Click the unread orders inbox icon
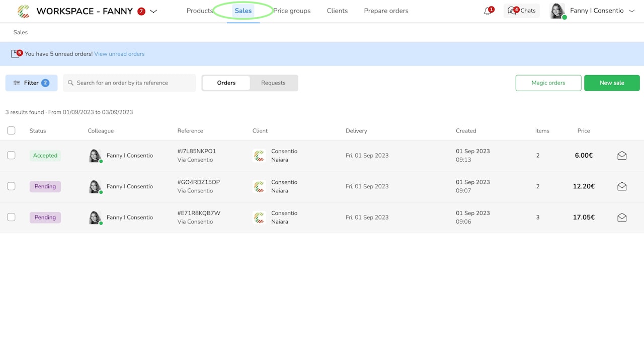Screen dimensions: 644x353 pyautogui.click(x=16, y=54)
